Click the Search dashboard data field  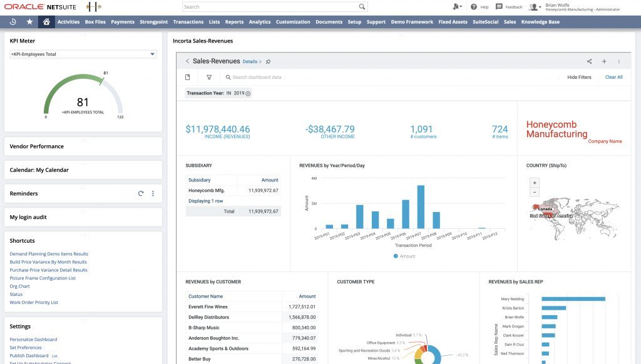coord(257,77)
